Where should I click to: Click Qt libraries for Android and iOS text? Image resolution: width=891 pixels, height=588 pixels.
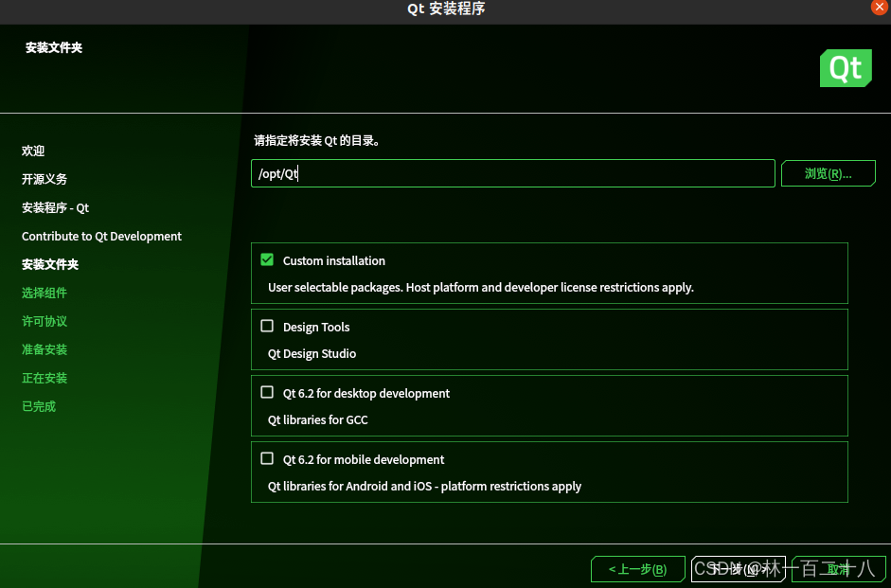(x=424, y=487)
